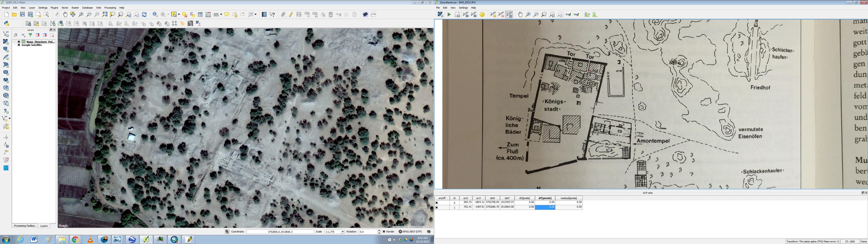Open the measure tool dropdown arrow
The height and width of the screenshot is (244, 868).
[x=221, y=14]
